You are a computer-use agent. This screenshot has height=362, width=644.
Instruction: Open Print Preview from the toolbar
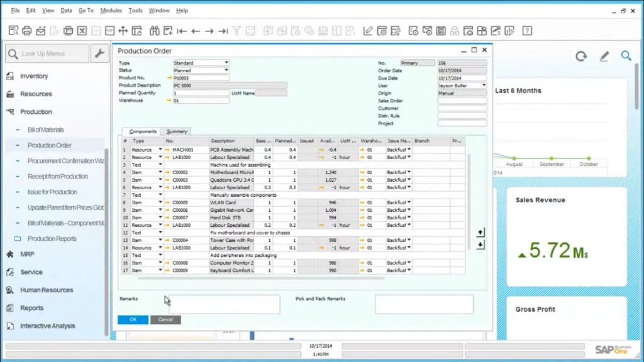(x=13, y=31)
